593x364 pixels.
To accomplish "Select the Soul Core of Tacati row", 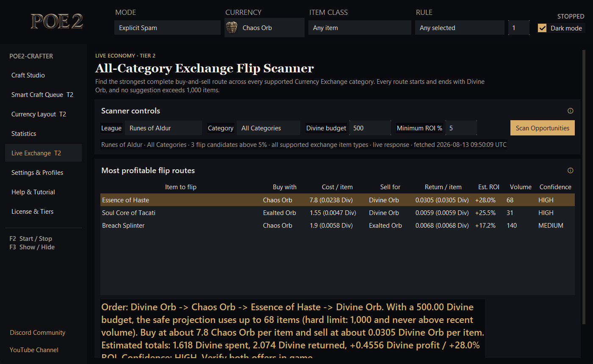I will (x=338, y=213).
